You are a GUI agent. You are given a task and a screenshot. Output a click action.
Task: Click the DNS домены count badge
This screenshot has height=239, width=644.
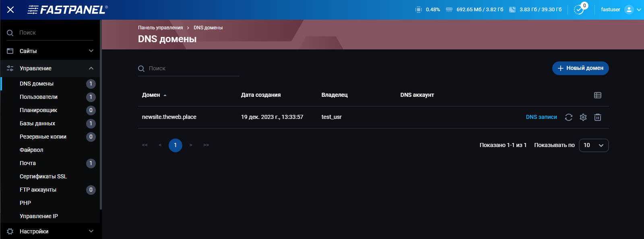(91, 84)
